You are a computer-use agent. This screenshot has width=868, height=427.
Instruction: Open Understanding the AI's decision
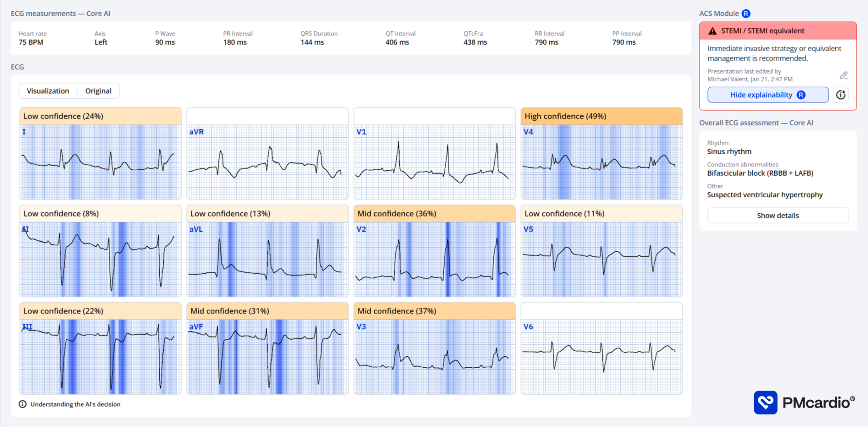[x=75, y=404]
